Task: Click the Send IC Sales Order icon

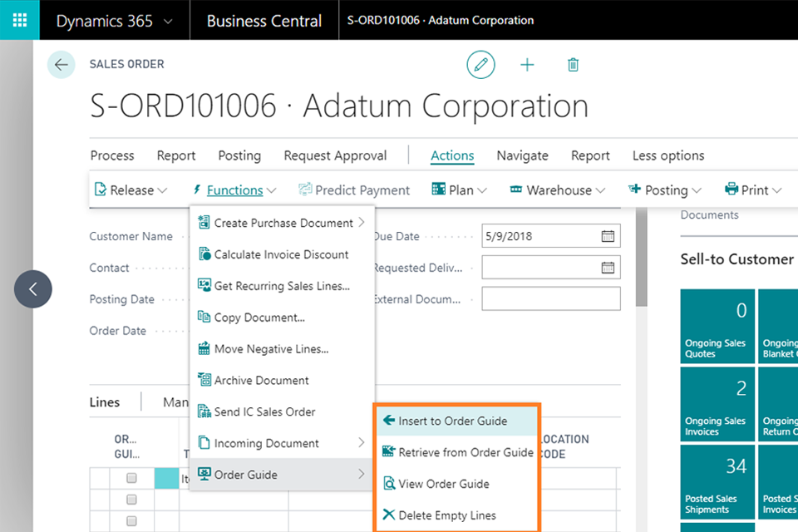Action: click(204, 411)
